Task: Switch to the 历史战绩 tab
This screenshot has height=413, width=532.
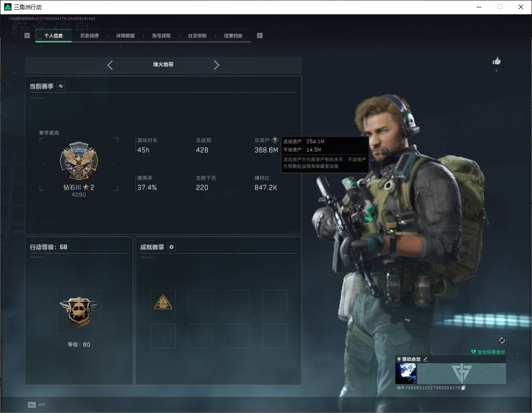Action: [x=89, y=35]
